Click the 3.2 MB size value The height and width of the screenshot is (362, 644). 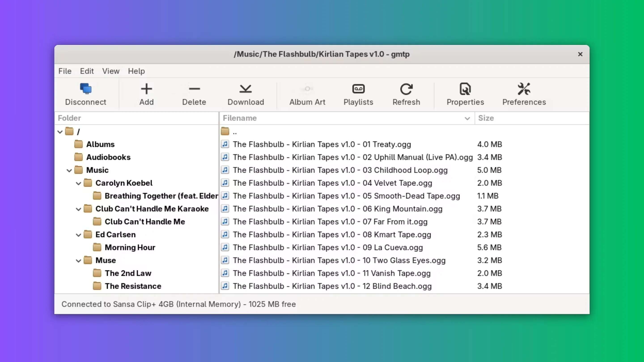coord(489,260)
